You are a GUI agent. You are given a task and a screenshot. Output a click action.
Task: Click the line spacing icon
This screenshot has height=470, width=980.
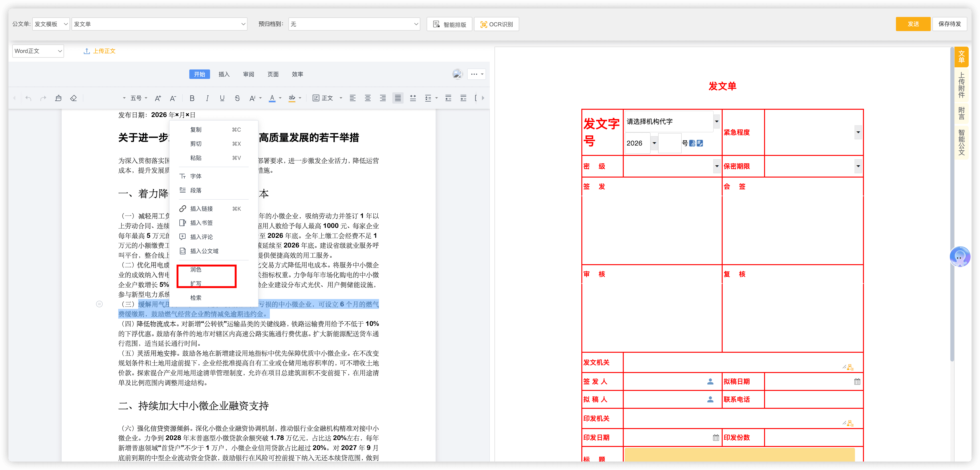428,98
